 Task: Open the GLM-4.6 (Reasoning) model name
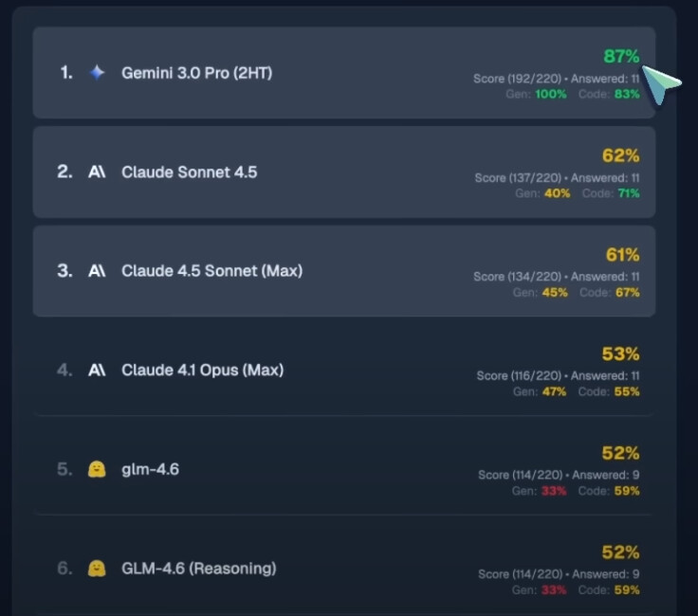(x=199, y=569)
